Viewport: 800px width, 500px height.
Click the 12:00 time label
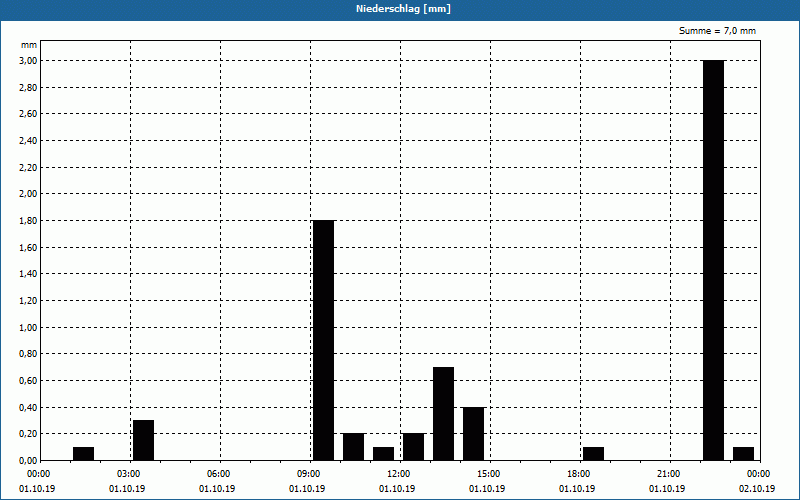(400, 474)
